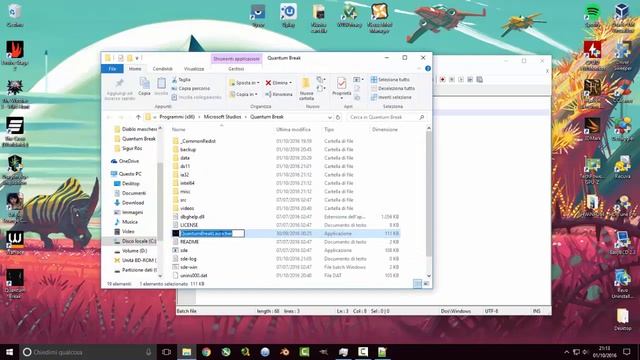Open the Sposta in dropdown

click(244, 83)
